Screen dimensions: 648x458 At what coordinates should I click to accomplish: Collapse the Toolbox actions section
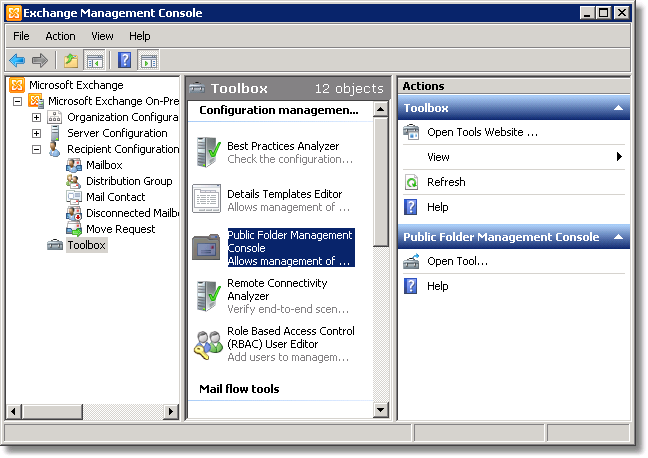(618, 108)
